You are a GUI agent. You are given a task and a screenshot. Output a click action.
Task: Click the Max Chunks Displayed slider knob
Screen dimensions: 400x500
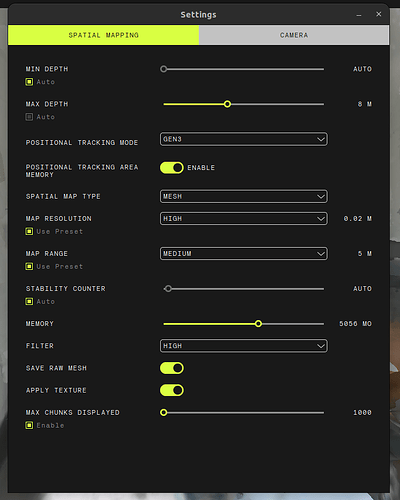(x=164, y=413)
